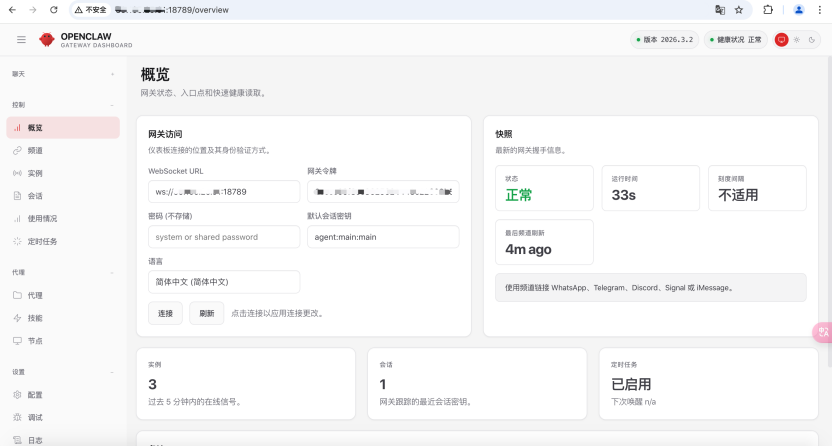This screenshot has height=446, width=832.
Task: Click the OpenClaw red lobster logo
Action: coord(47,40)
